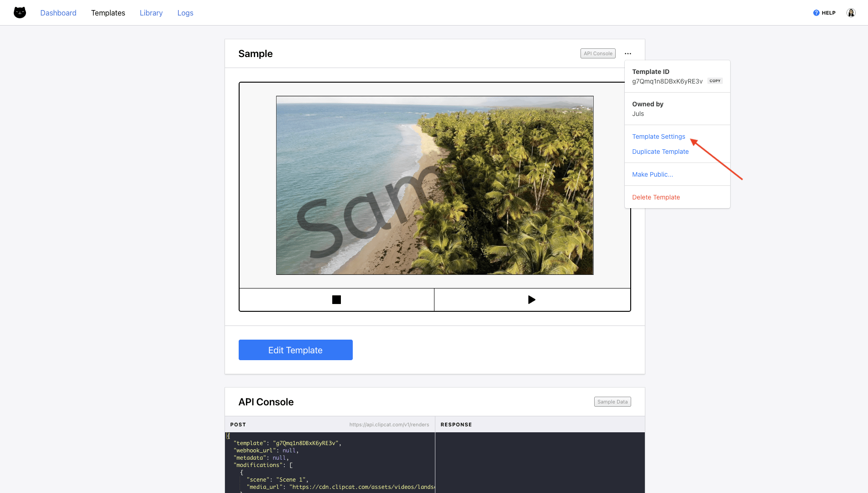
Task: Choose Duplicate Template in the menu
Action: pos(660,152)
